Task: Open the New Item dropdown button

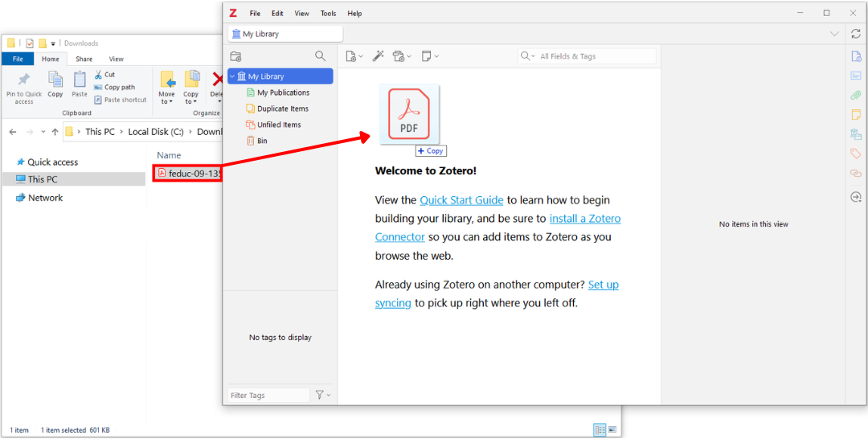Action: [x=354, y=56]
